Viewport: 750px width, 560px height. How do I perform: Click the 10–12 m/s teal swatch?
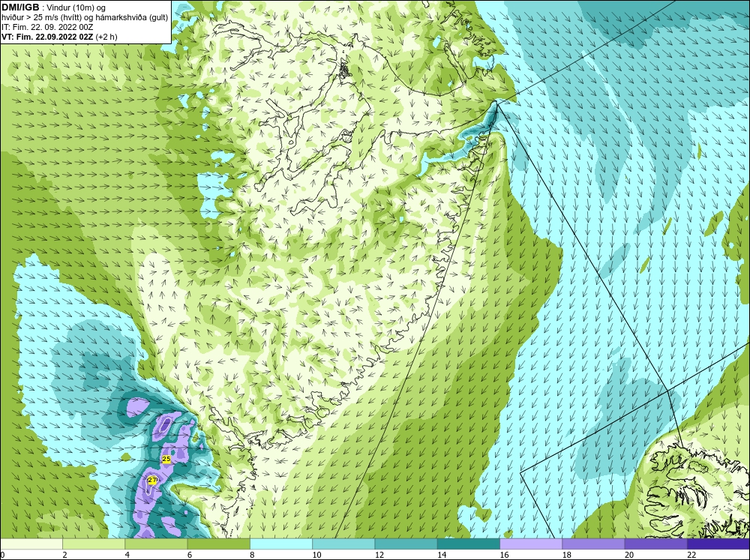click(343, 544)
